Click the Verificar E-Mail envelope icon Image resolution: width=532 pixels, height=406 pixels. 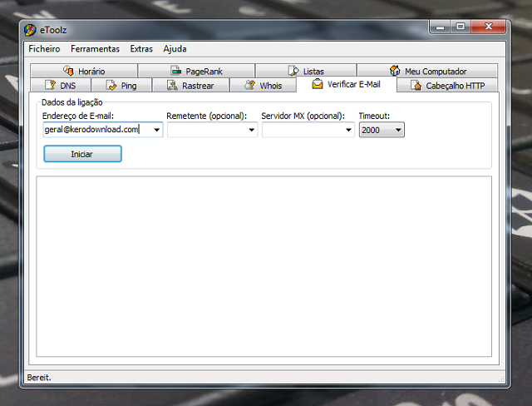[318, 84]
